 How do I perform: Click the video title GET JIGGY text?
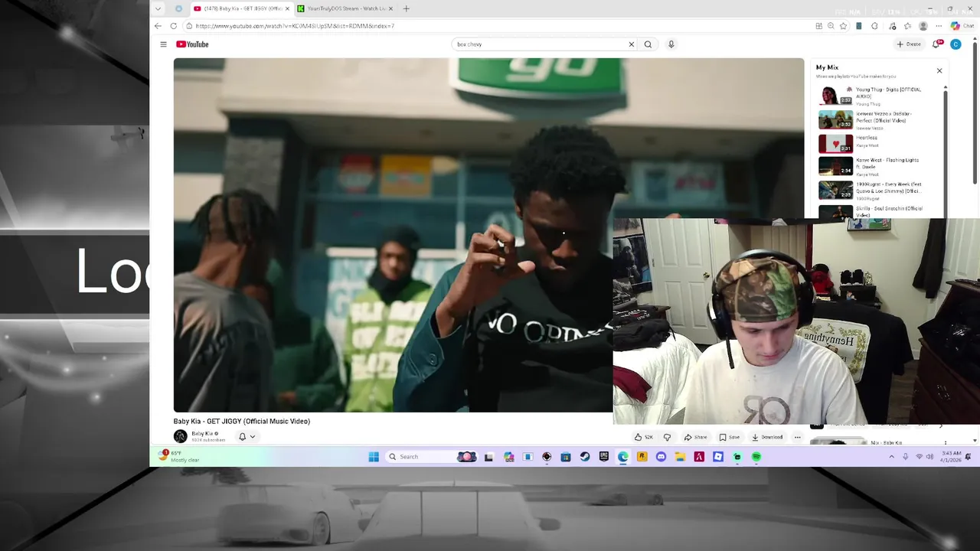click(241, 421)
